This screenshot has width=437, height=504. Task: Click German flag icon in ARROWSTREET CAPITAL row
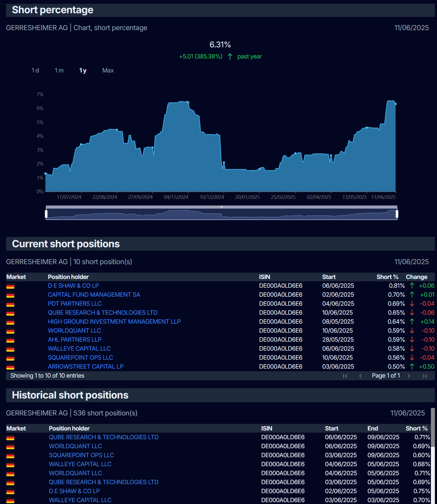pos(10,367)
